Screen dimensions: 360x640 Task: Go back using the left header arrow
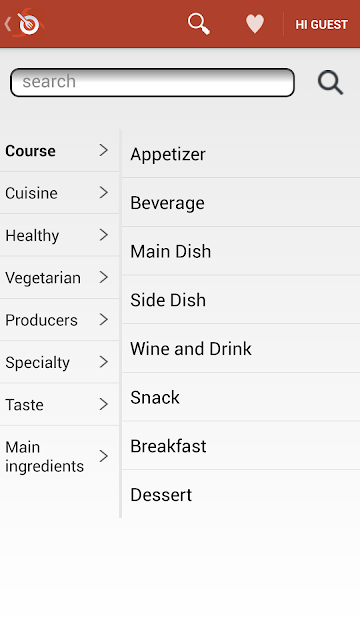7,24
